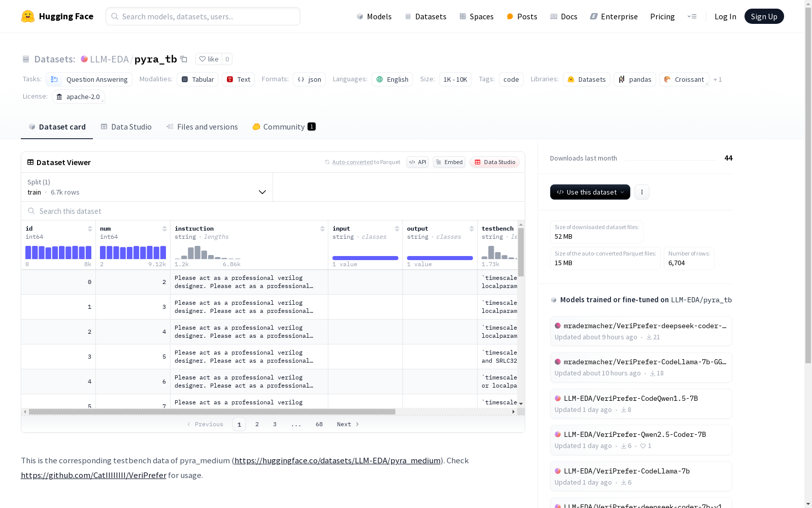Image resolution: width=812 pixels, height=508 pixels.
Task: Sort by the output column
Action: [471, 229]
